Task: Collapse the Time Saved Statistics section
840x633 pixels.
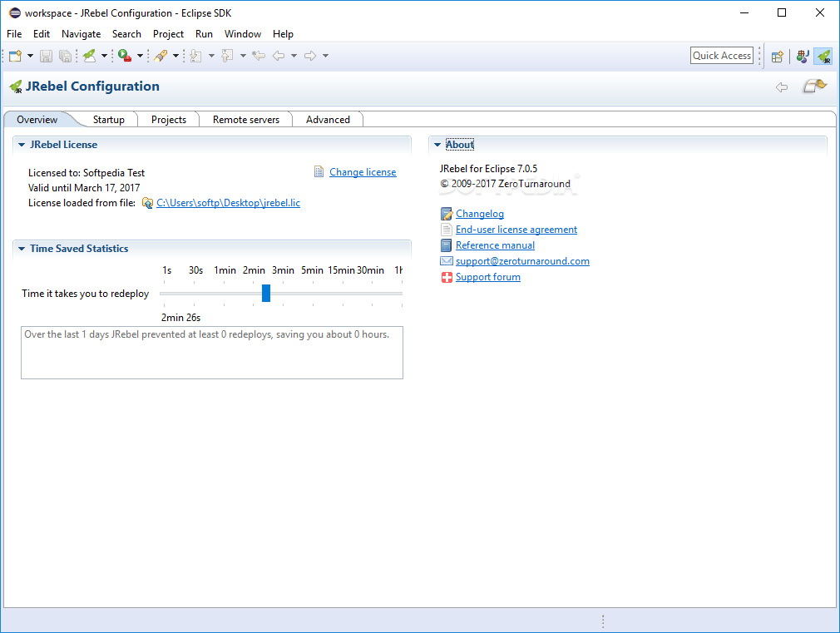Action: [x=22, y=249]
